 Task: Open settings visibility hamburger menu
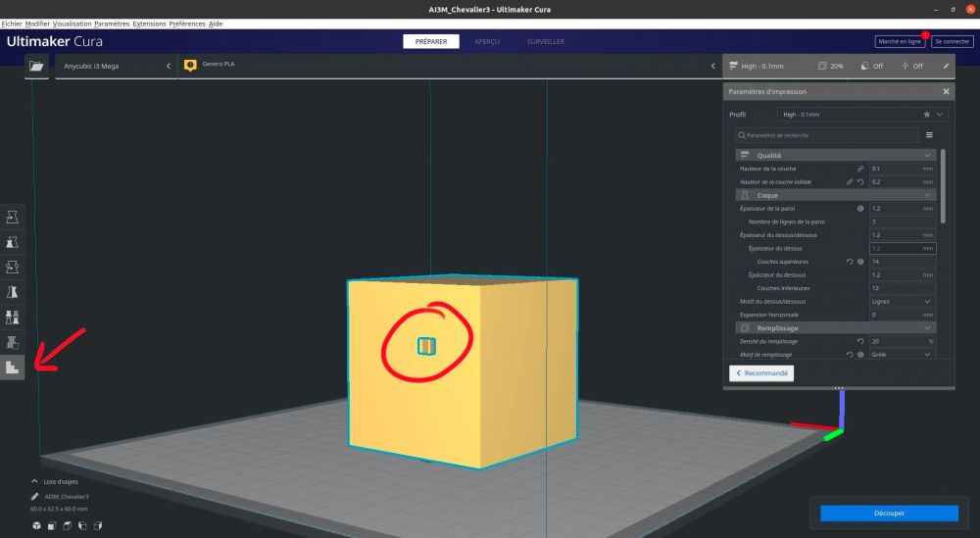929,135
